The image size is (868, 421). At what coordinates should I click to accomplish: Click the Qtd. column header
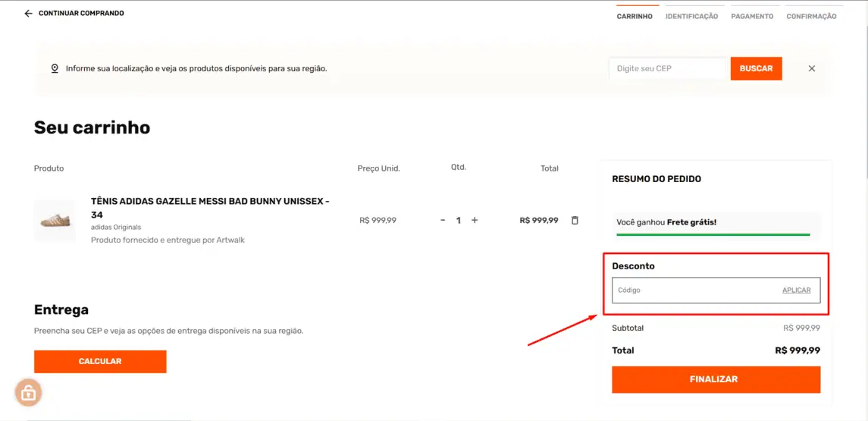pos(459,167)
